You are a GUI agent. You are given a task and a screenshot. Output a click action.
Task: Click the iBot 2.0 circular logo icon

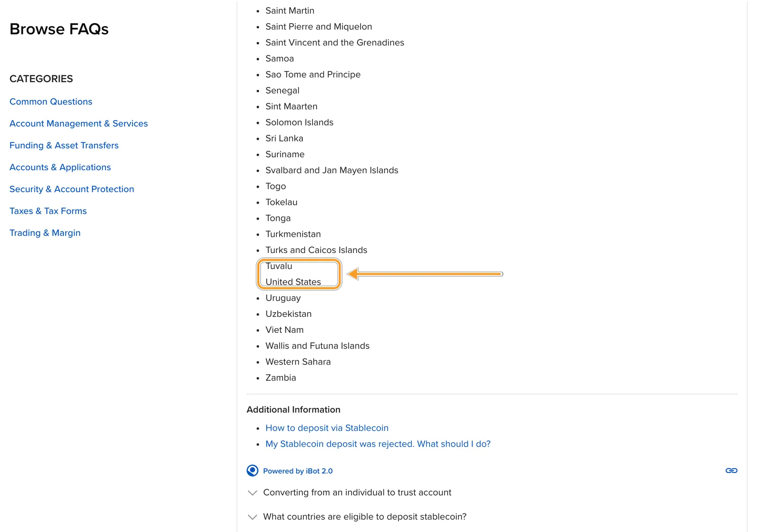(x=253, y=471)
